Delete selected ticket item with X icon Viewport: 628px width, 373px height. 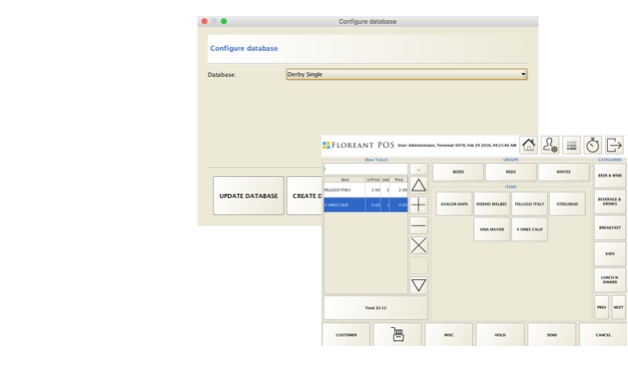419,245
